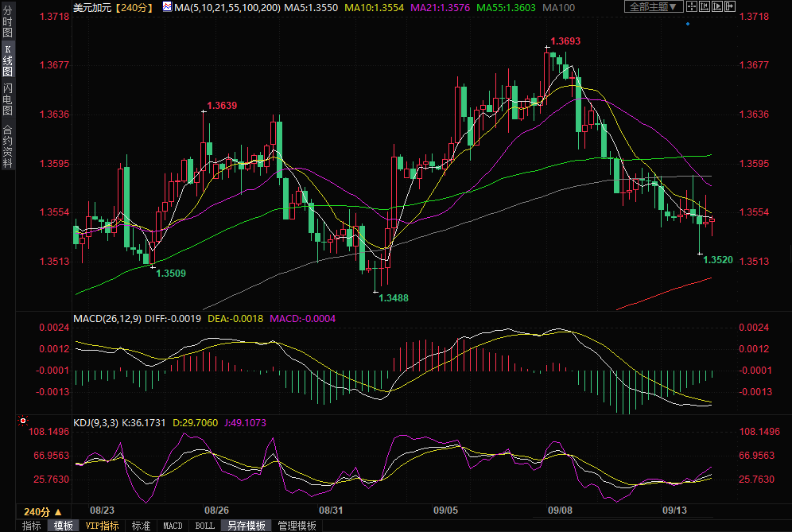Click the crosshair cursor icon
792x532 pixels.
pos(692,7)
